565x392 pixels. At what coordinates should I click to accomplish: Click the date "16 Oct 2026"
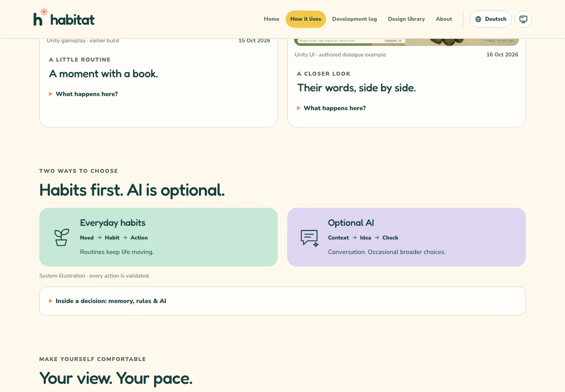tap(502, 55)
